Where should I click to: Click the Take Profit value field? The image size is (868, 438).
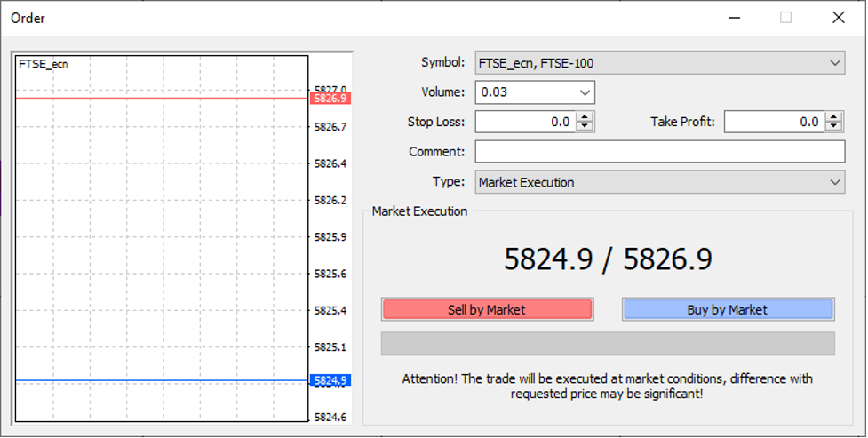(x=775, y=122)
